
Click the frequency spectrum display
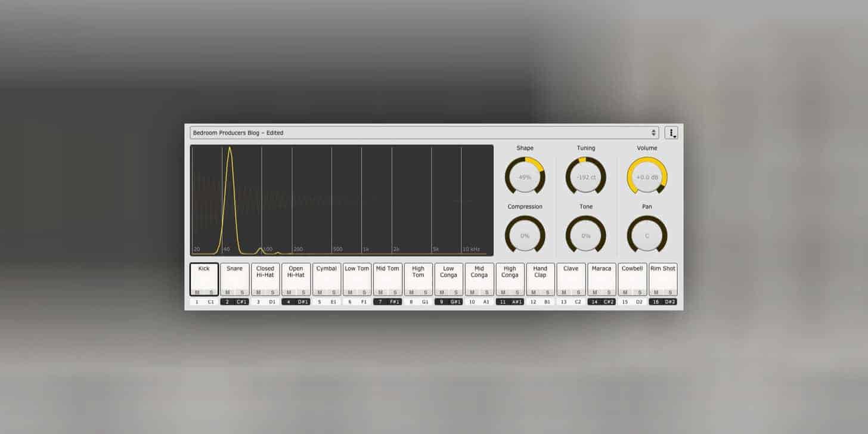pyautogui.click(x=342, y=200)
